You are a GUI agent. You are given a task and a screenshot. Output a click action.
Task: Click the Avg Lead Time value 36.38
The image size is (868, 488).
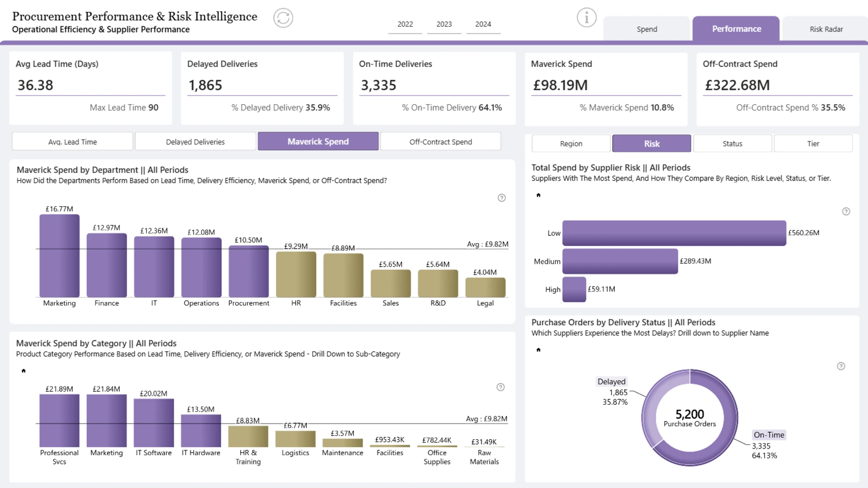click(35, 85)
